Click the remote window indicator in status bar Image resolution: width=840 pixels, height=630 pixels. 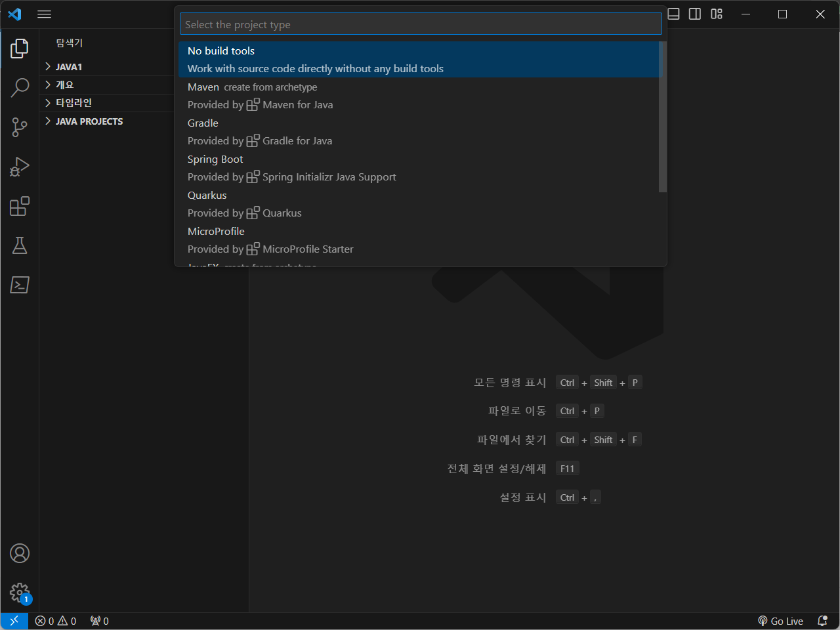coord(14,621)
